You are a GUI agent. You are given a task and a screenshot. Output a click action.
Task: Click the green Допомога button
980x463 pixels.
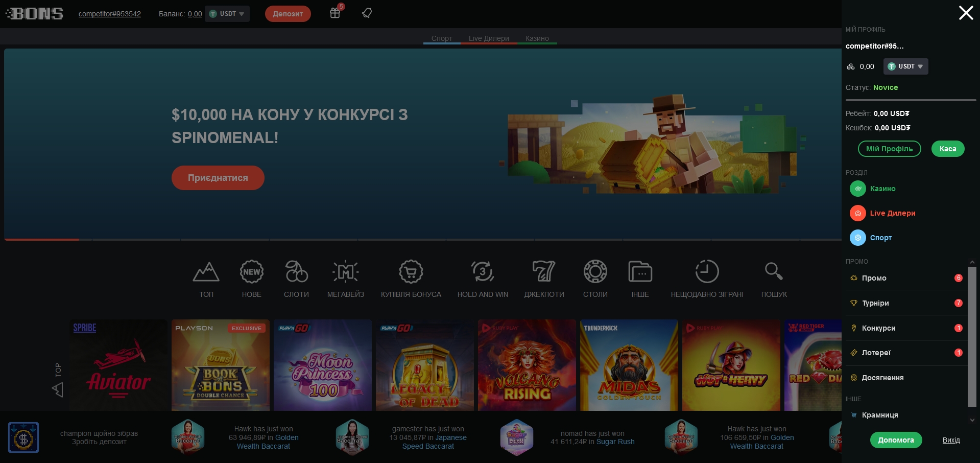pos(896,440)
